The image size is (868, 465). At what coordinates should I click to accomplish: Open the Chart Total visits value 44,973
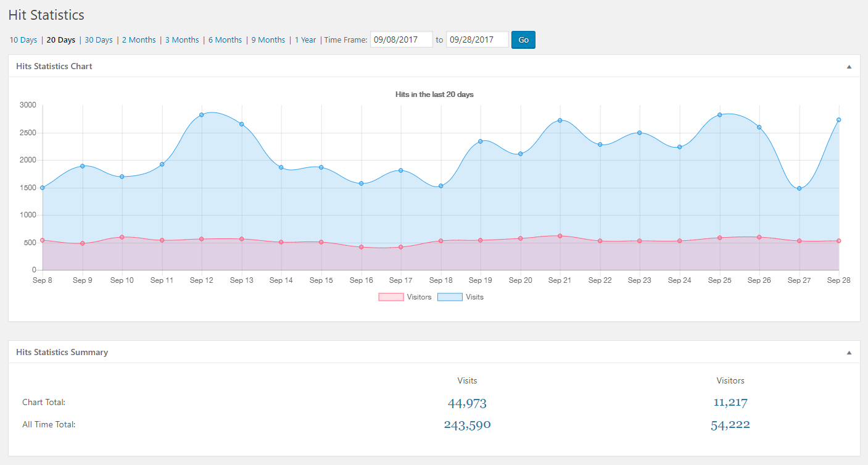click(x=467, y=403)
